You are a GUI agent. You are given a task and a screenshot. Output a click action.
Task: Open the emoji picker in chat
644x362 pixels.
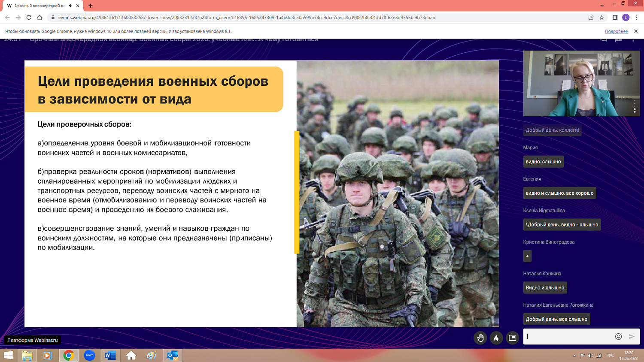(x=618, y=337)
